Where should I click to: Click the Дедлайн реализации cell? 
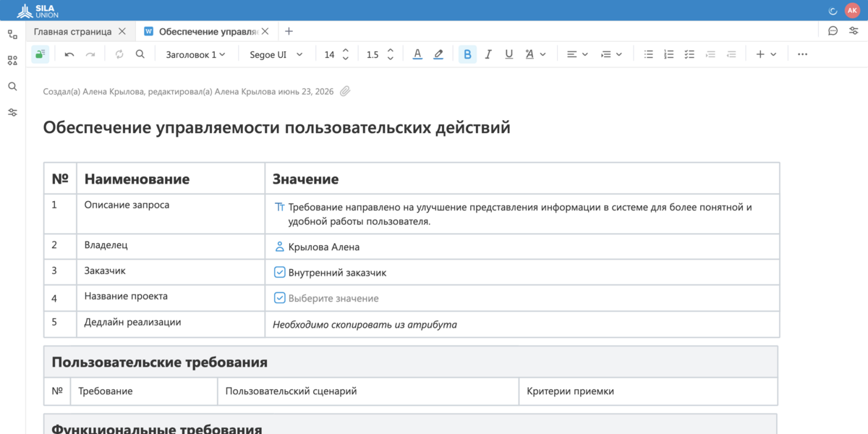click(x=171, y=324)
